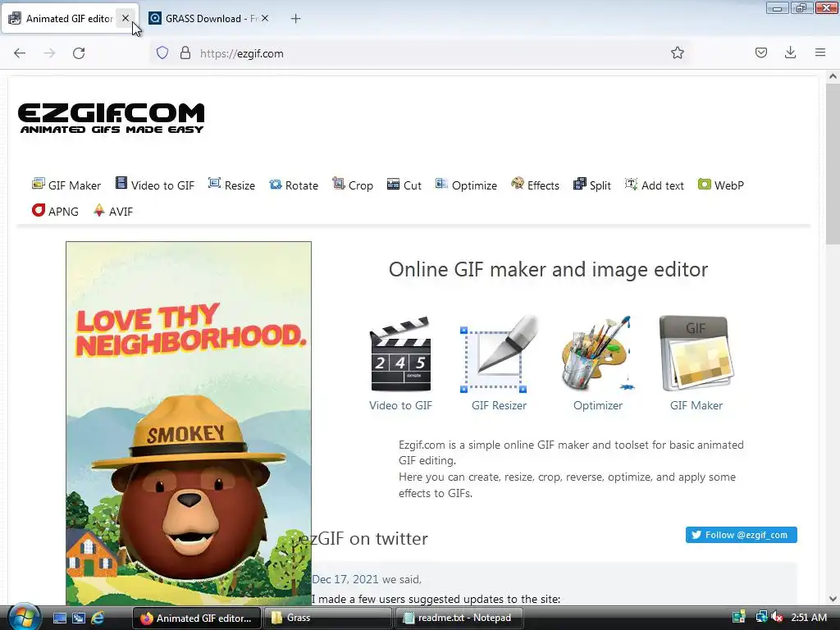
Task: Open the Effects navigation link
Action: pos(535,185)
